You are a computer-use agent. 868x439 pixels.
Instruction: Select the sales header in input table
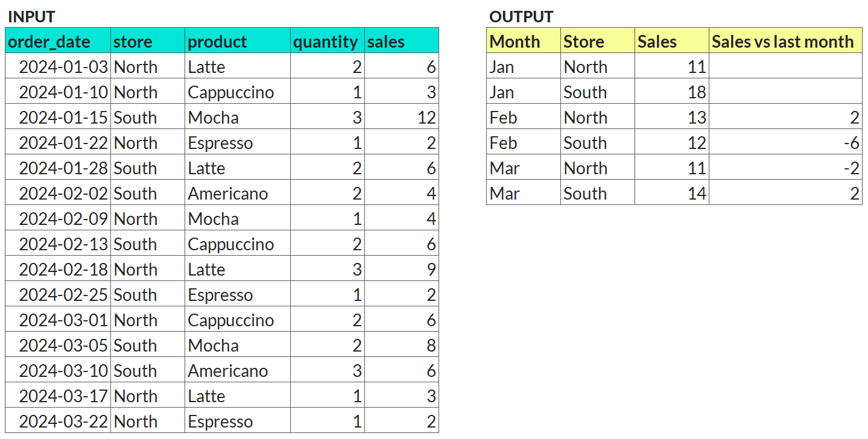(x=402, y=41)
